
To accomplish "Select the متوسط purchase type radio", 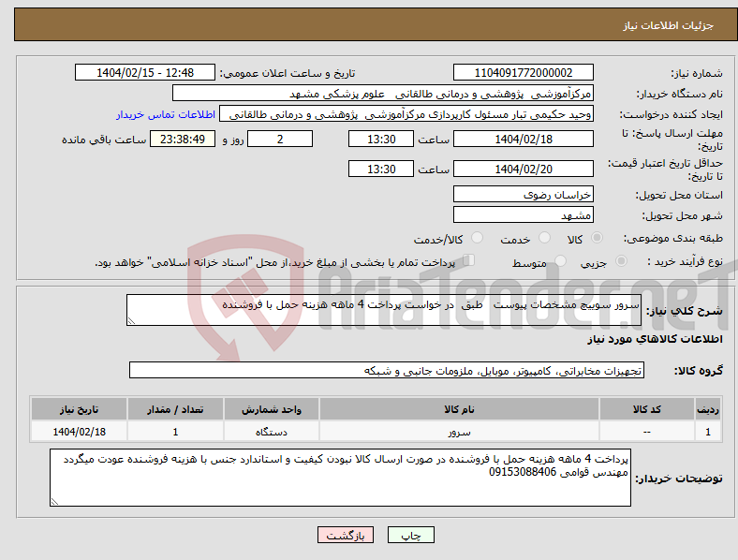I will pos(560,260).
